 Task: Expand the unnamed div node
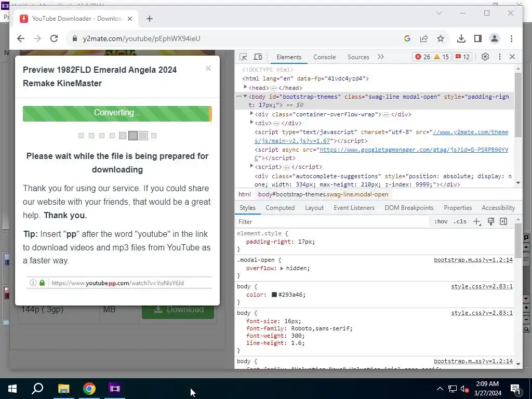click(x=251, y=123)
